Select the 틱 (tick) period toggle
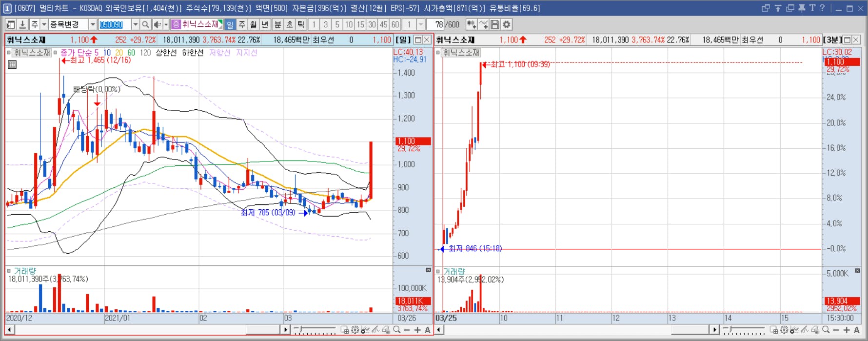 pos(301,24)
